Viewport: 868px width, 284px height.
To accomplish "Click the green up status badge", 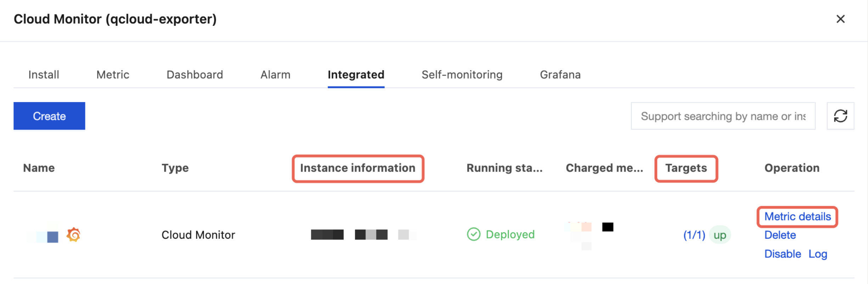I will [x=720, y=235].
